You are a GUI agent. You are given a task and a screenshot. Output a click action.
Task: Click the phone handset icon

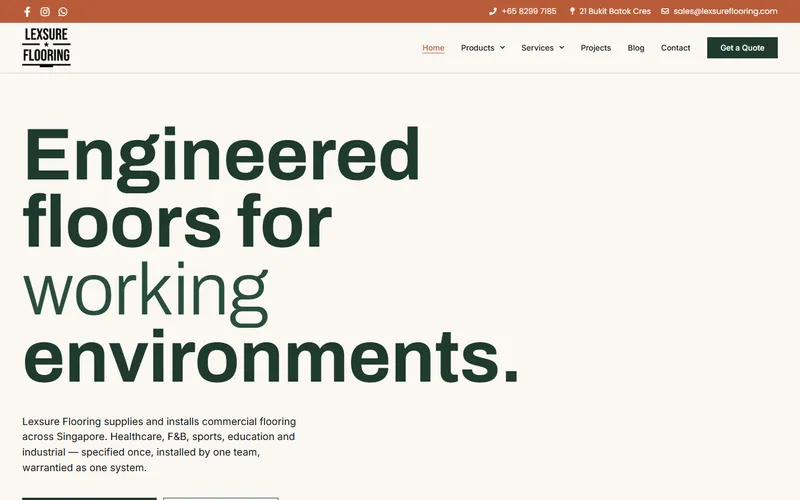(492, 11)
